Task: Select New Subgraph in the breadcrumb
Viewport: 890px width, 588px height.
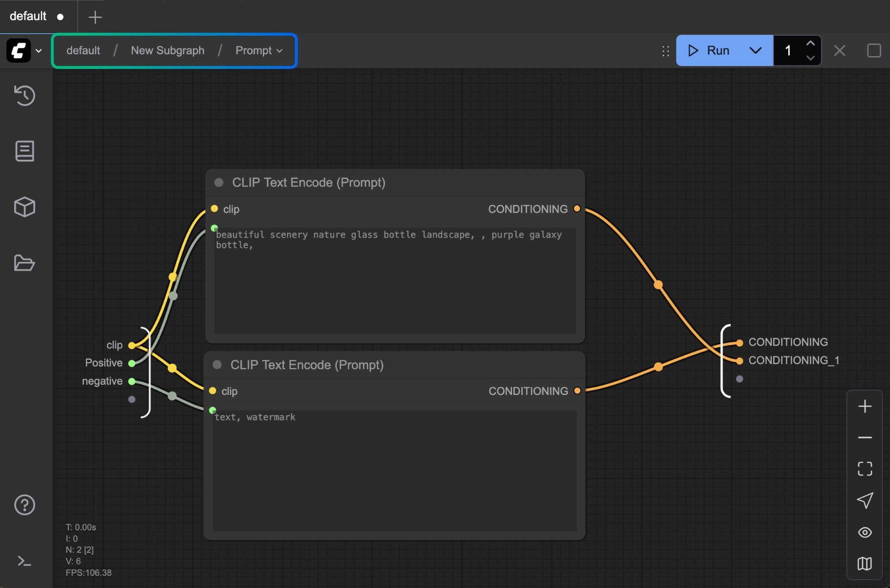Action: 168,50
